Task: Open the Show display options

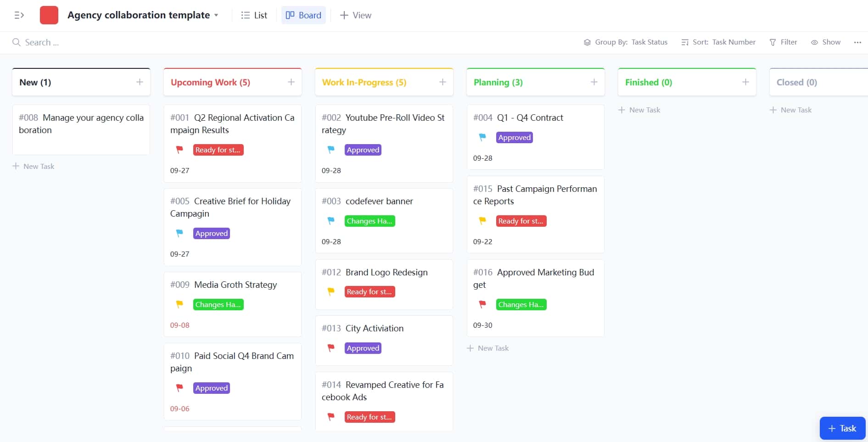Action: (825, 42)
